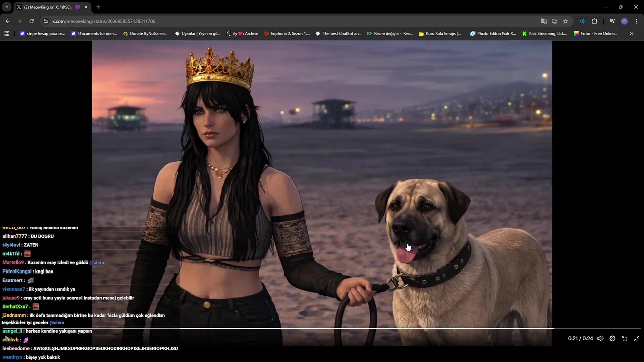Open 'stripe hesap para ce...' bookmark
This screenshot has width=644, height=362.
(x=42, y=34)
